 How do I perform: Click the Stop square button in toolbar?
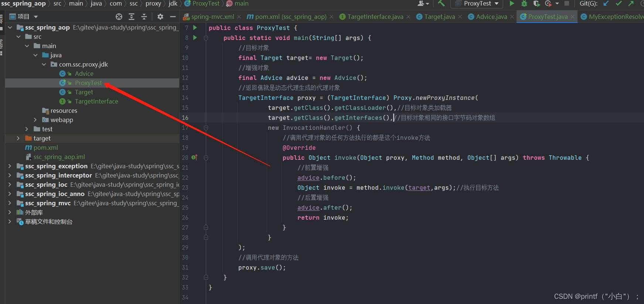[x=567, y=4]
